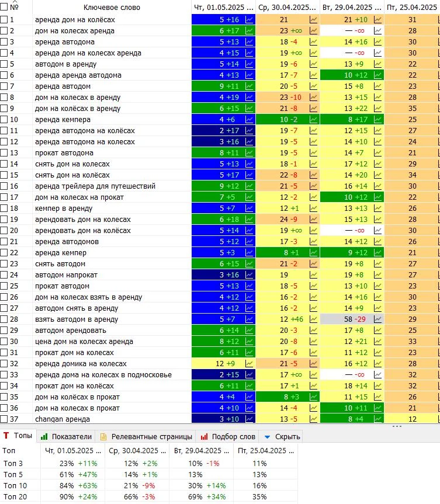Switch to Релевантные страницы tab
Screen dimensions: 440x504
coord(147,436)
